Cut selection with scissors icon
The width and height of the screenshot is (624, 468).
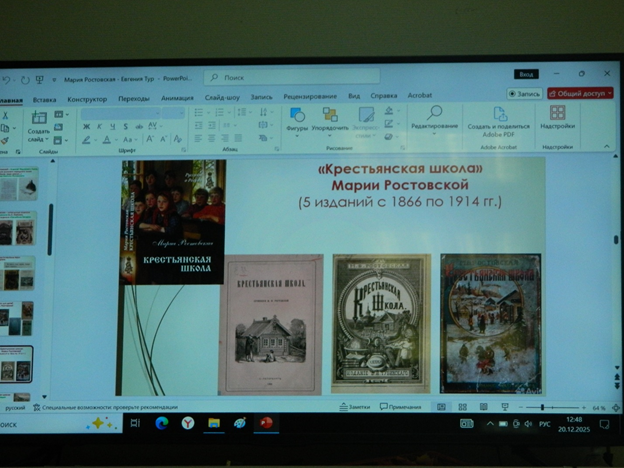tap(5, 115)
